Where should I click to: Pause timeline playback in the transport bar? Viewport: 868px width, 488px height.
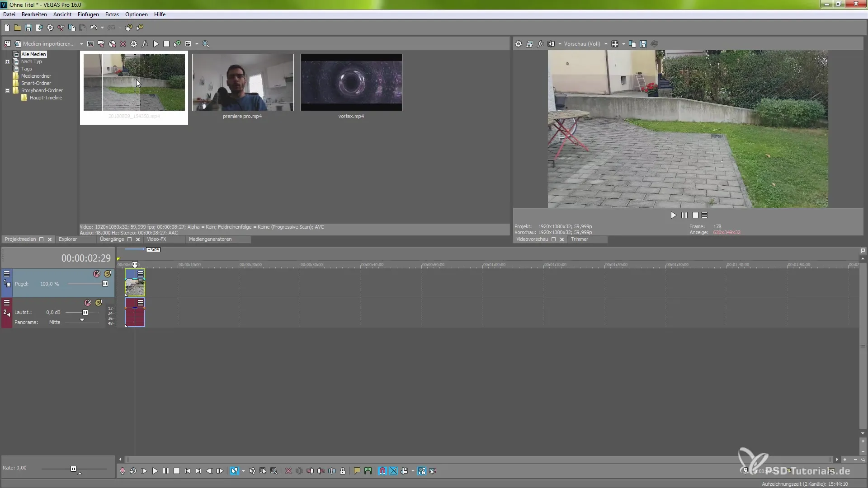(x=166, y=471)
